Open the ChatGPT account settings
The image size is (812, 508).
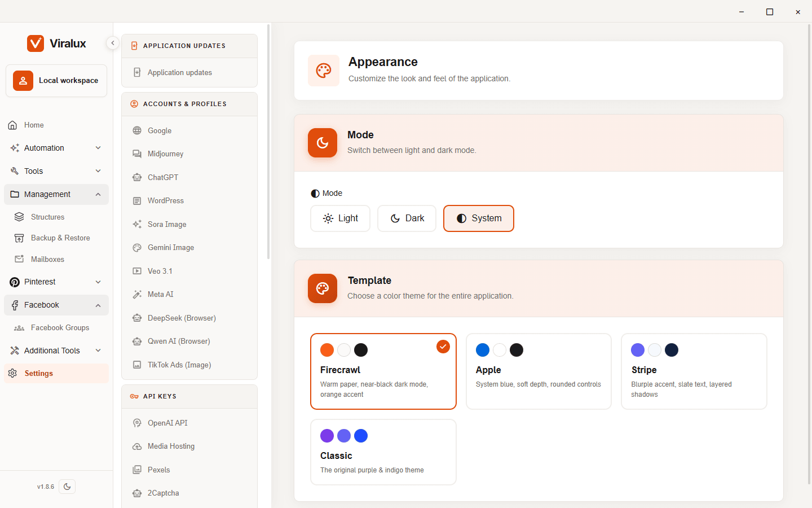[189, 177]
